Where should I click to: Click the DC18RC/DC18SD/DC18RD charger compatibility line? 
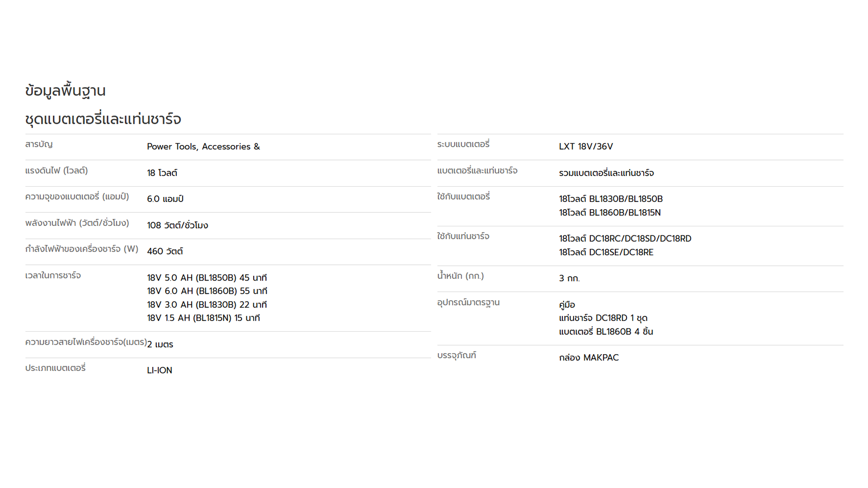click(x=625, y=239)
